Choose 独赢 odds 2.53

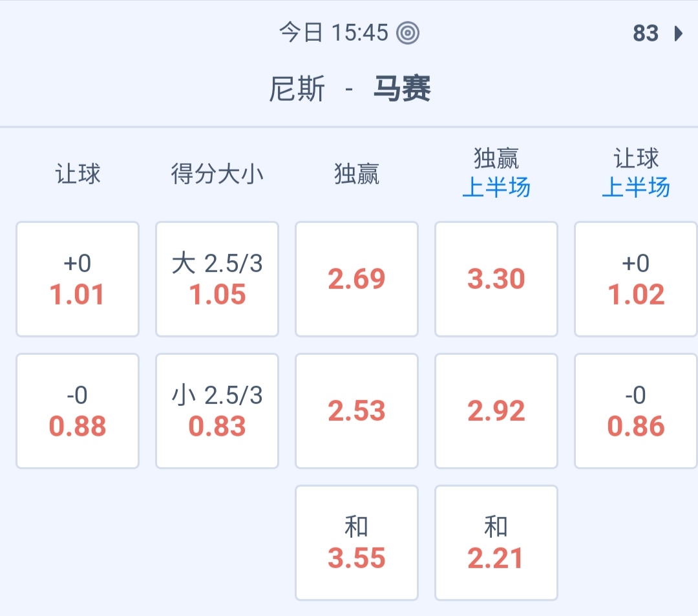[x=357, y=411]
